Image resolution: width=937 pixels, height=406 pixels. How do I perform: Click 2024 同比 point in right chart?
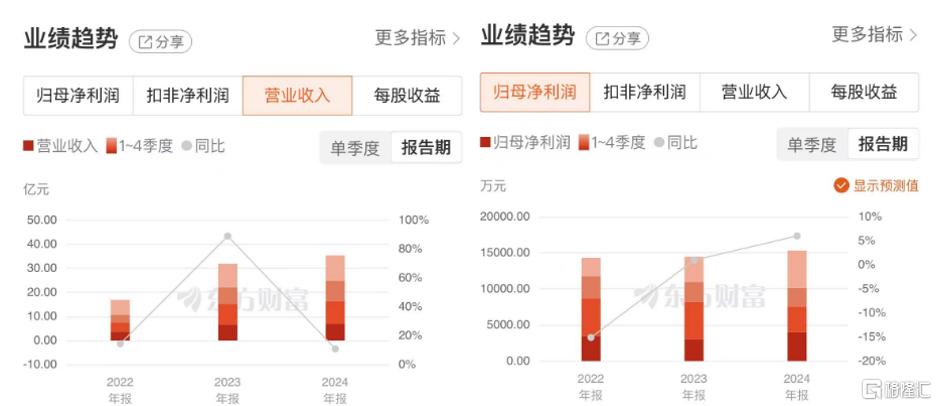coord(797,236)
